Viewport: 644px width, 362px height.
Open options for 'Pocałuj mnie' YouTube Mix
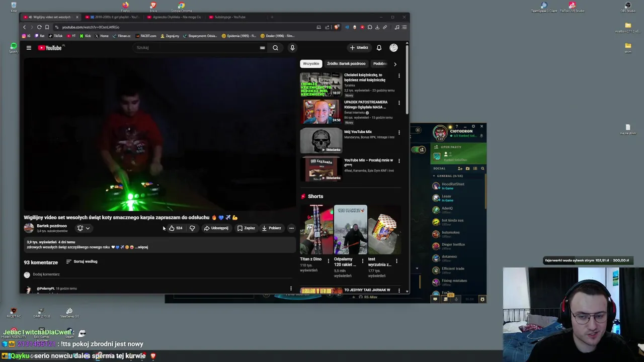399,161
